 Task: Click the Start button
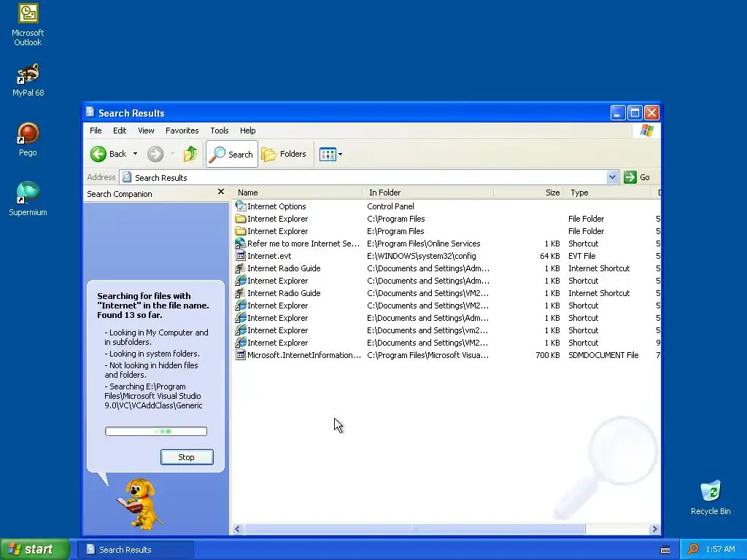point(35,549)
